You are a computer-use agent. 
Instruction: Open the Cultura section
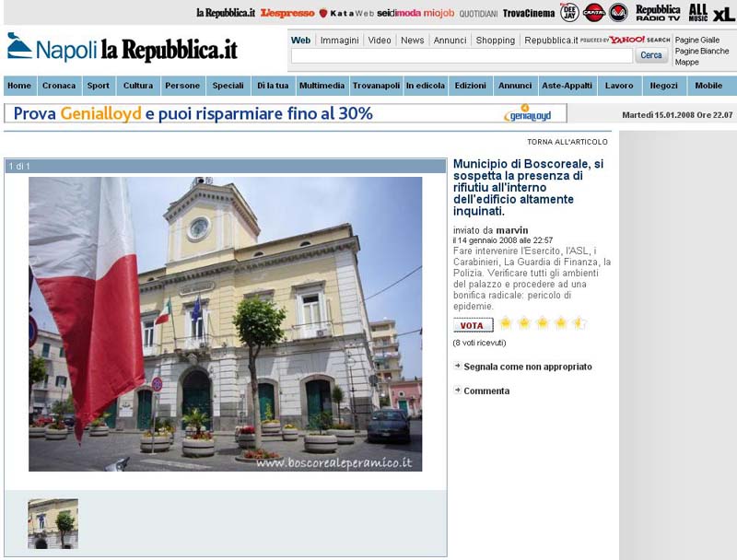coord(138,86)
